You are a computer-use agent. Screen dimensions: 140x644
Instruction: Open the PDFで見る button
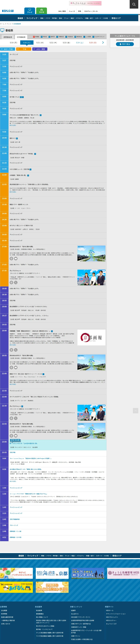[125, 44]
